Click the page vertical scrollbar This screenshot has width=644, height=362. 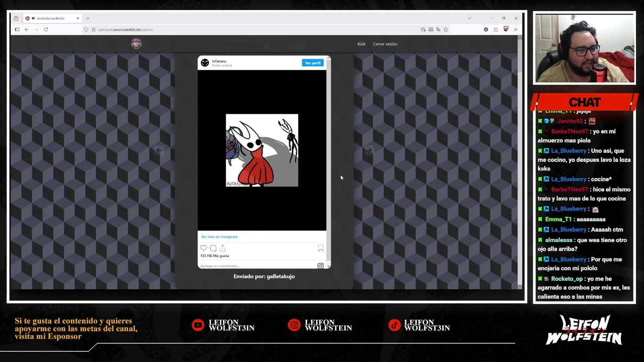point(520,161)
